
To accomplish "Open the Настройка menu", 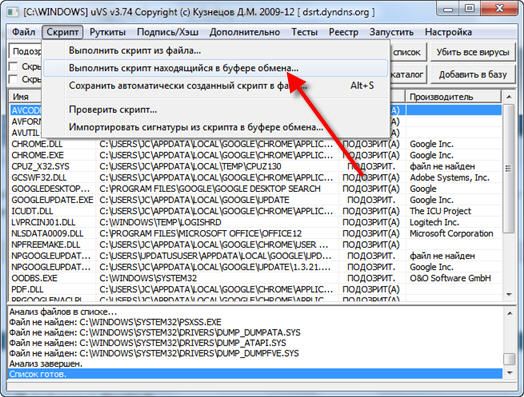I will 448,32.
